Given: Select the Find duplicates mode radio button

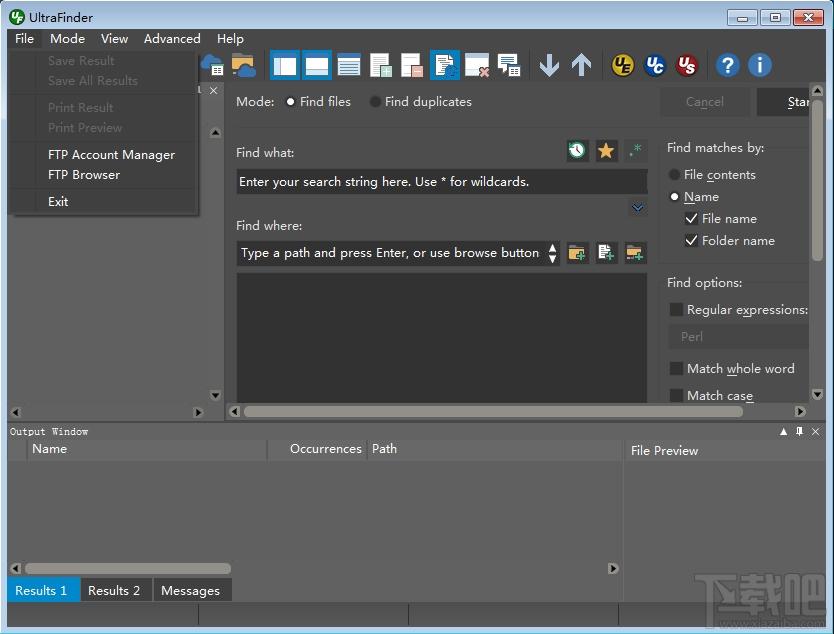Looking at the screenshot, I should [375, 102].
